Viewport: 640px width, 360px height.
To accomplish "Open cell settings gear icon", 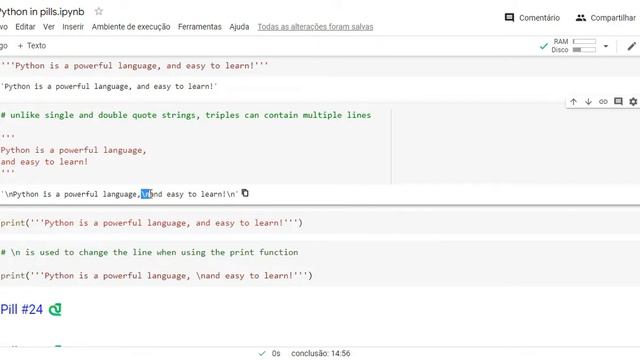I will point(633,102).
